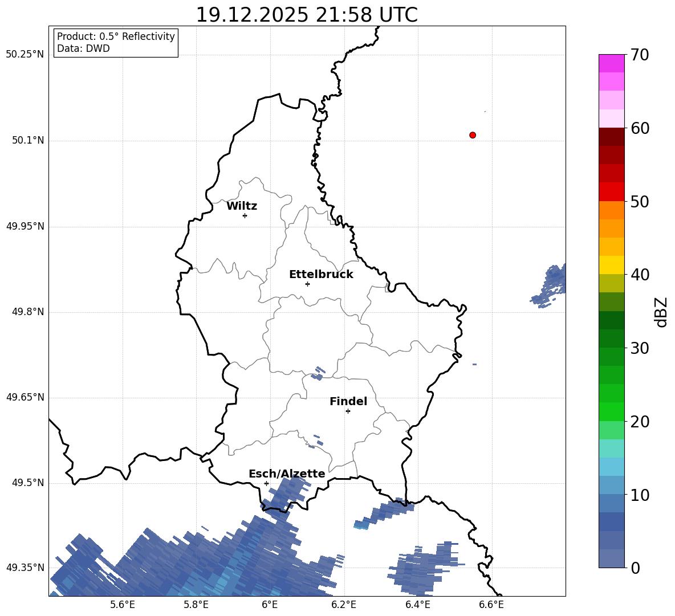Click the orange colorbar segment below 50

pyautogui.click(x=612, y=210)
